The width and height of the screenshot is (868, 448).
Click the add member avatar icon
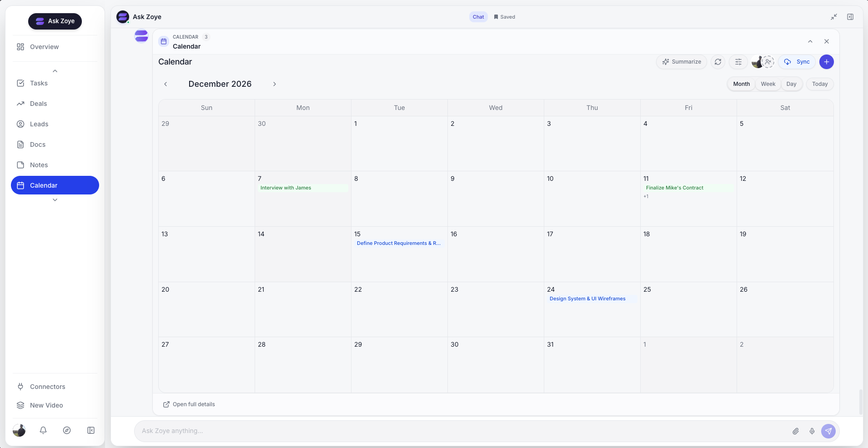(768, 62)
